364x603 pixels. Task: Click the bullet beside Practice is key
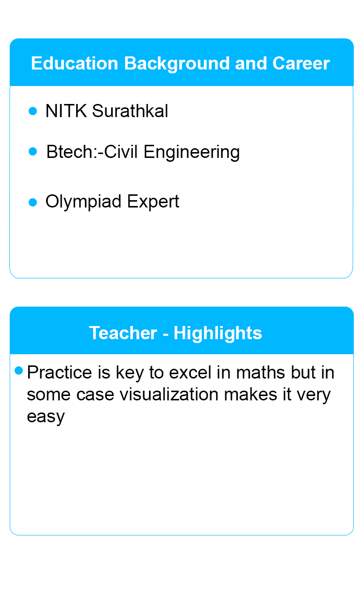pyautogui.click(x=19, y=371)
